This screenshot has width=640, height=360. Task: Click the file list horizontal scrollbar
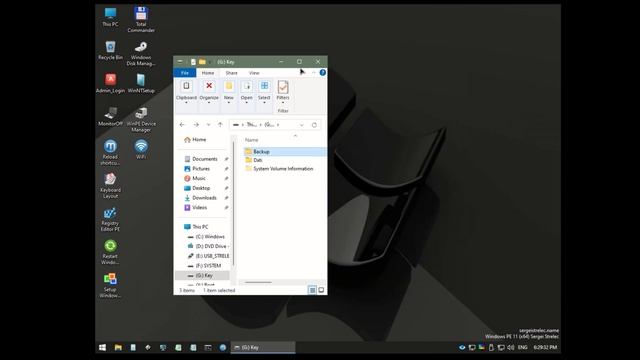coord(258,282)
